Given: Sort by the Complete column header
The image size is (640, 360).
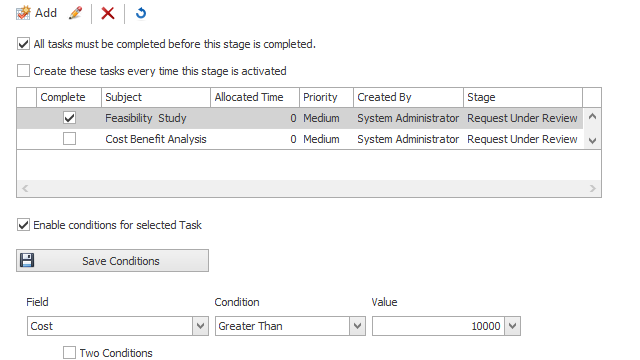Looking at the screenshot, I should [69, 97].
